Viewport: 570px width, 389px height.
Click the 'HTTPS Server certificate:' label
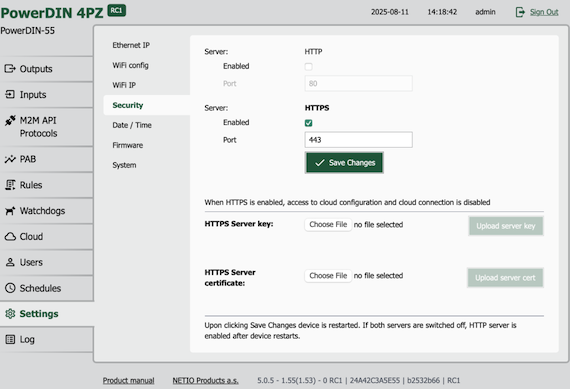230,277
